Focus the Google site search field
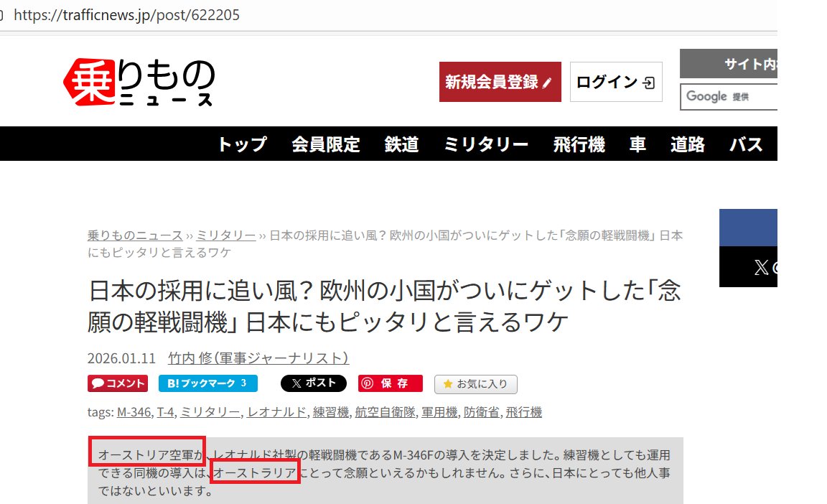 tap(729, 97)
